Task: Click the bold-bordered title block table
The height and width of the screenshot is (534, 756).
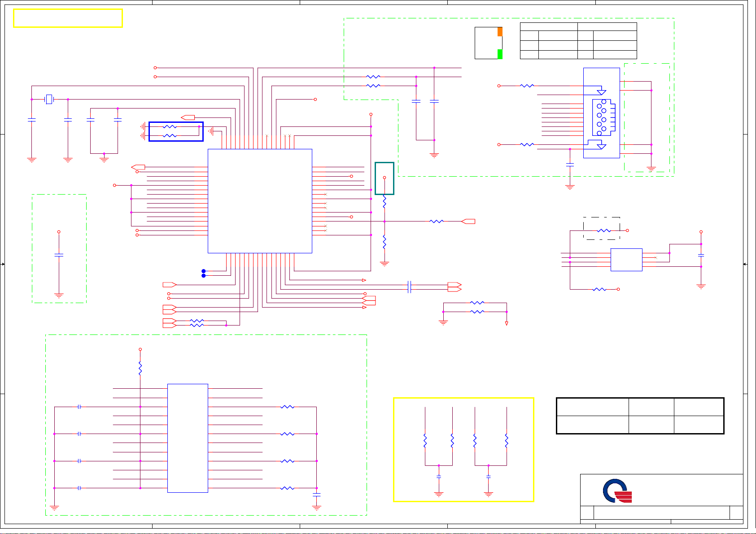Action: point(640,416)
